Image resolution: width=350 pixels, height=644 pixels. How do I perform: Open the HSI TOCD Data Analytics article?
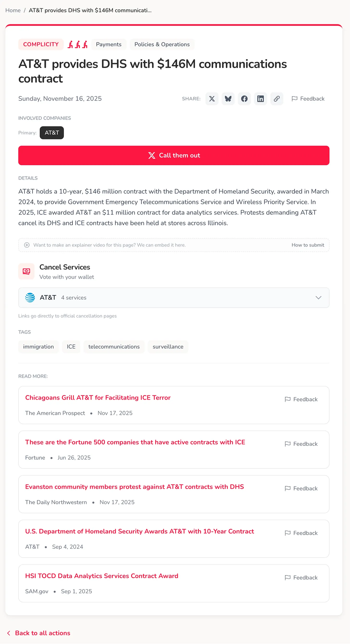pyautogui.click(x=102, y=576)
